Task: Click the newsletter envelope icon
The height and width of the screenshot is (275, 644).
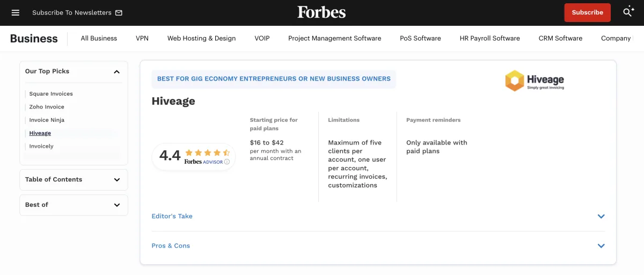Action: click(x=119, y=12)
